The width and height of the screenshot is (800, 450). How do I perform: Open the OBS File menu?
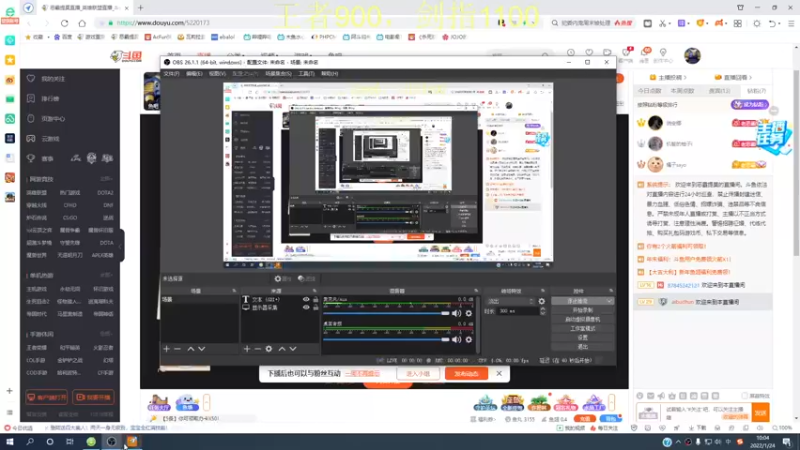point(171,73)
